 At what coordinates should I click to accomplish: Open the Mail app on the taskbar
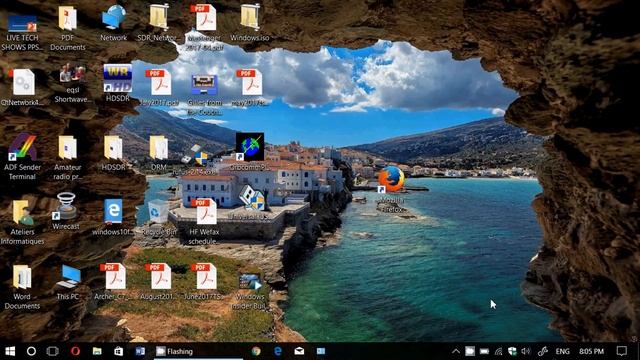click(299, 351)
